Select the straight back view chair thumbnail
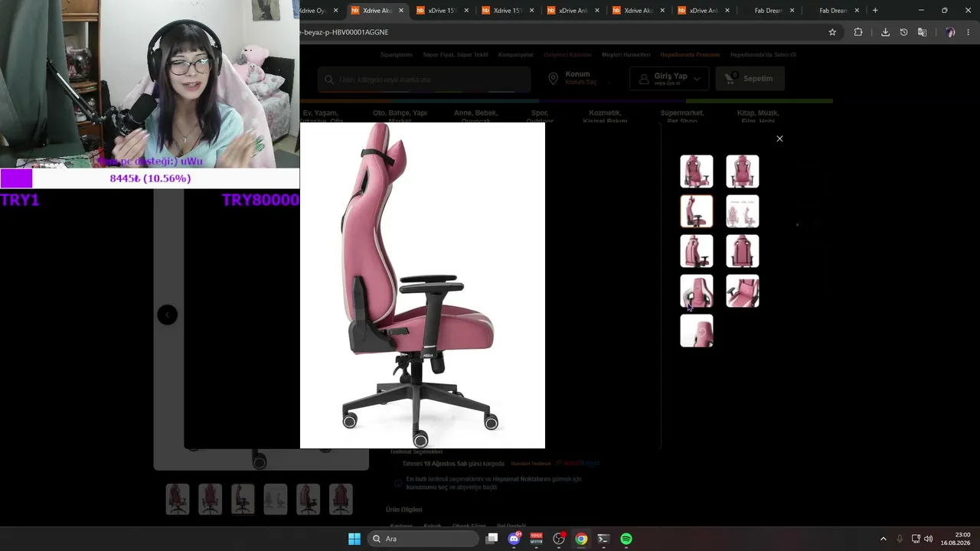This screenshot has height=551, width=980. [x=743, y=251]
